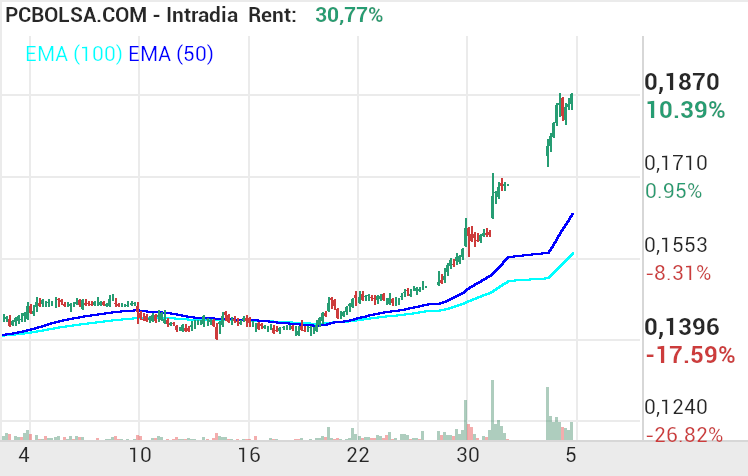
Task: Click the tallest volume bar near date 30
Action: tap(492, 410)
